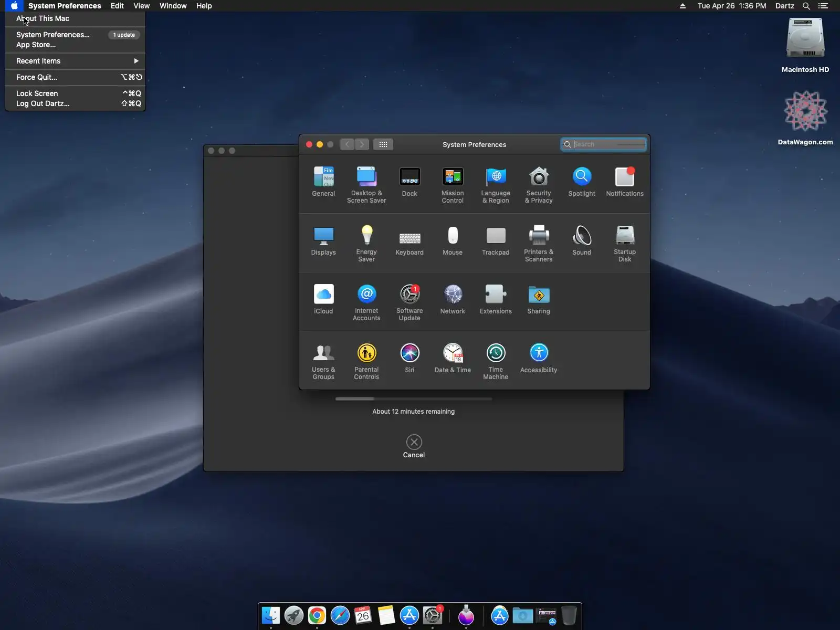Screen dimensions: 840x630
Task: Open the Dock preferences pane
Action: coord(409,182)
